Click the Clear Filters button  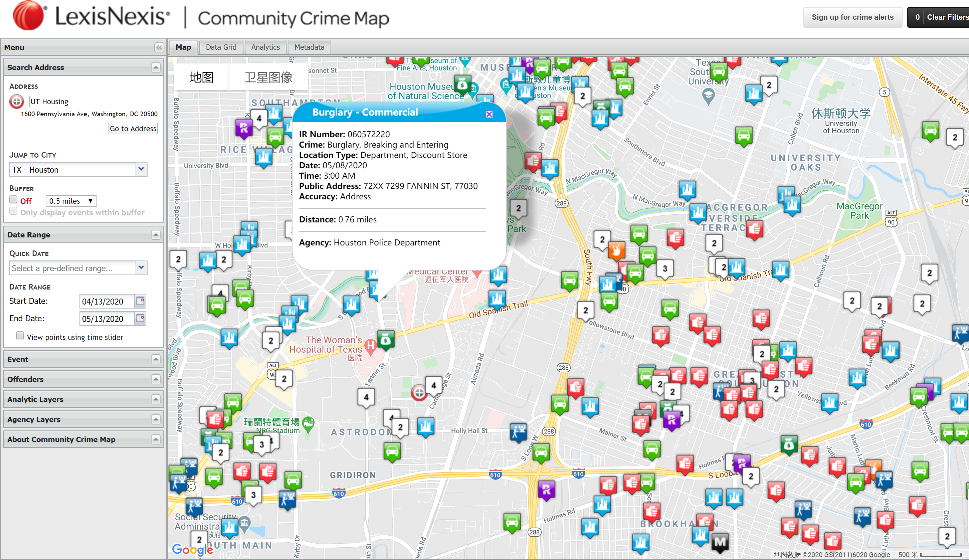pos(939,17)
